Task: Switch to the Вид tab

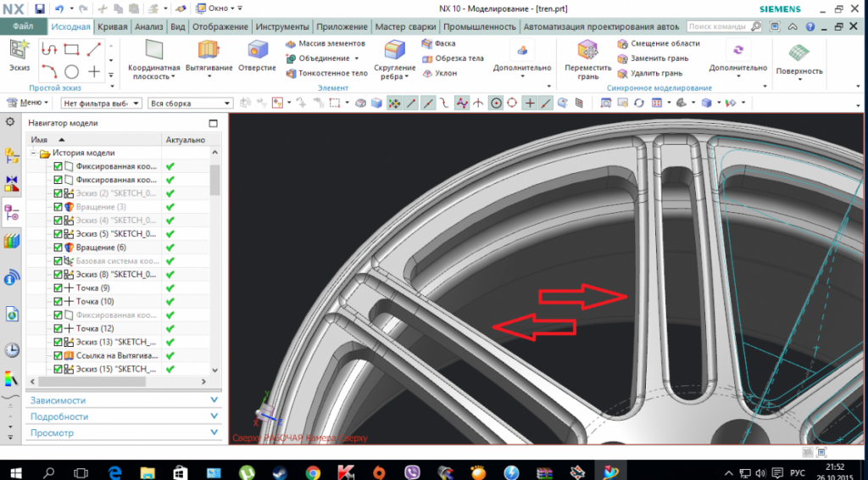Action: pos(178,26)
